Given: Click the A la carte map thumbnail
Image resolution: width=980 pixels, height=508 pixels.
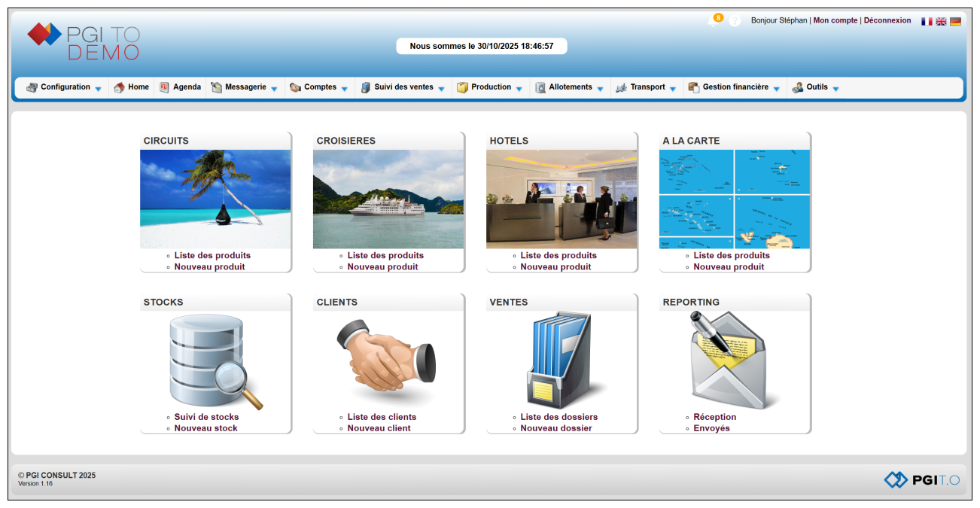Looking at the screenshot, I should coord(735,199).
